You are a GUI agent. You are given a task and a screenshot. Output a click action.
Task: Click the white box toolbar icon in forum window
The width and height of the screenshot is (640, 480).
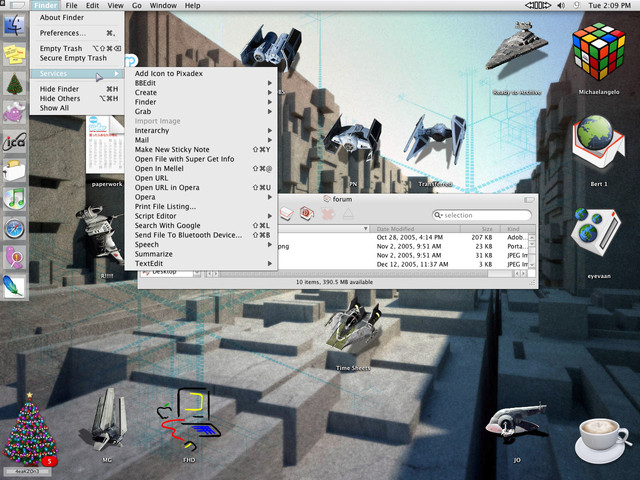click(287, 213)
